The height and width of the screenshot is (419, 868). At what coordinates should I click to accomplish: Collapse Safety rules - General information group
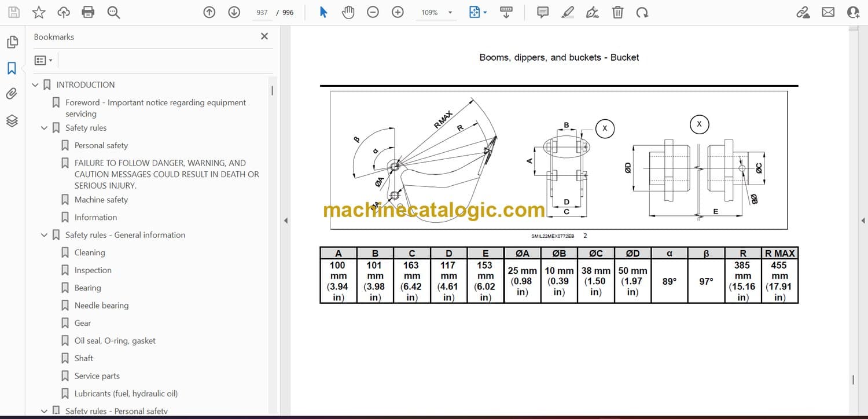(x=44, y=235)
